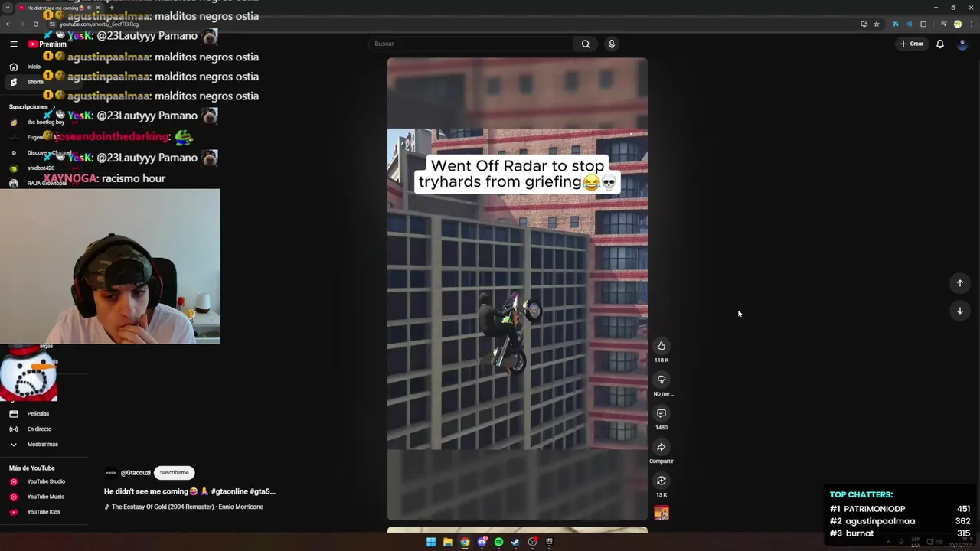
Task: Open Spotify from taskbar
Action: click(498, 542)
